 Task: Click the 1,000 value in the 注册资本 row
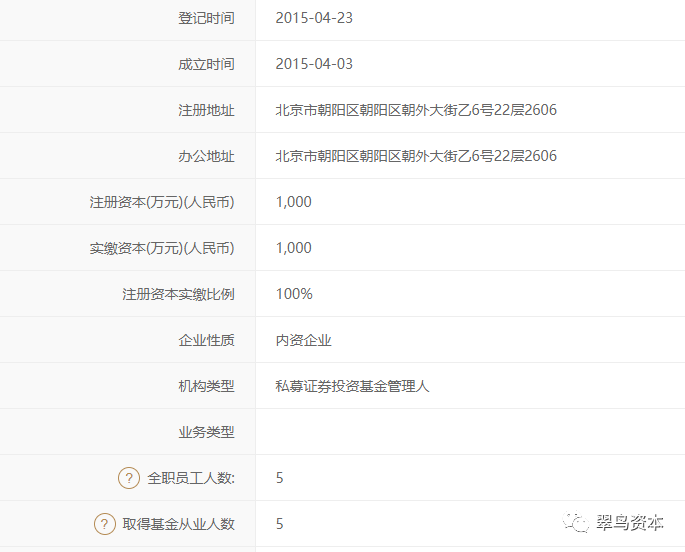(x=294, y=202)
